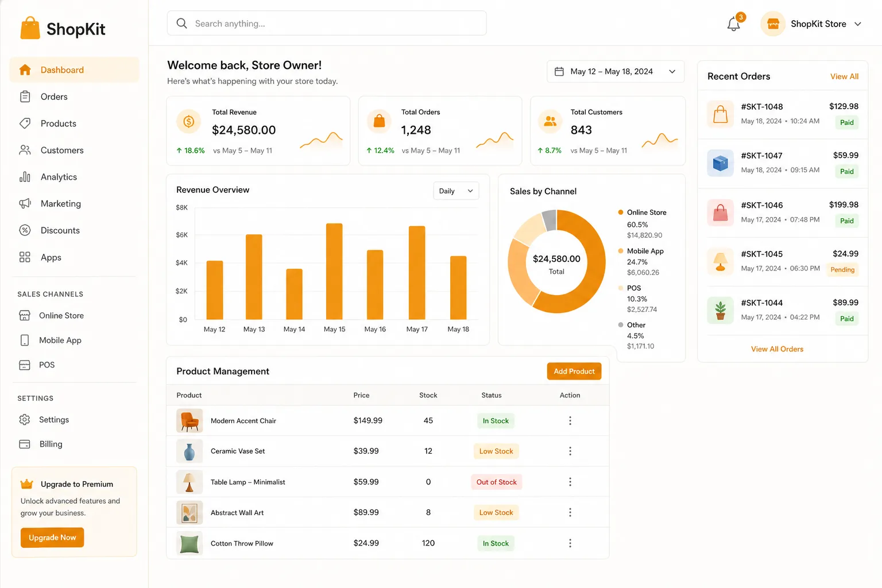
Task: Open the Daily interval dropdown
Action: [456, 191]
